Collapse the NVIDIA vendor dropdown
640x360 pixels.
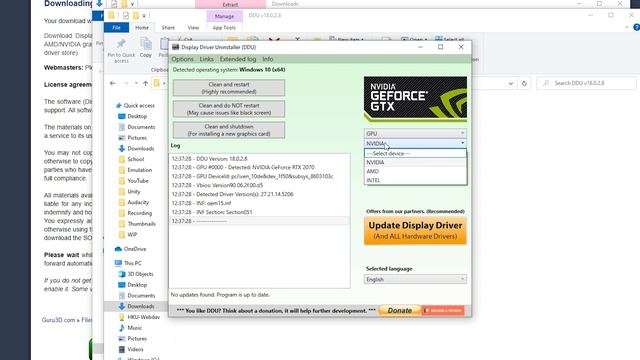click(415, 143)
